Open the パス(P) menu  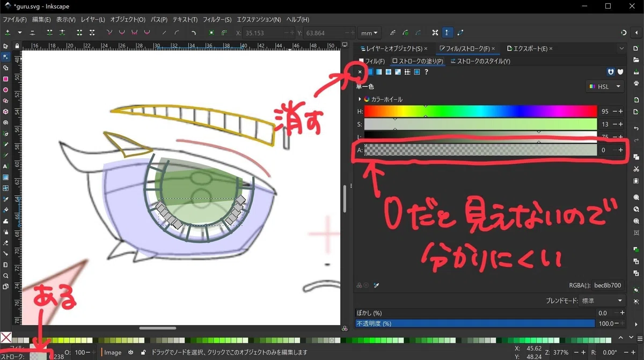point(159,19)
